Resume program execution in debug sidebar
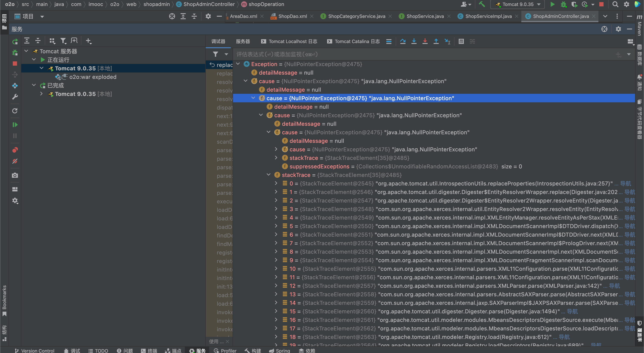The height and width of the screenshot is (353, 644). [x=15, y=124]
